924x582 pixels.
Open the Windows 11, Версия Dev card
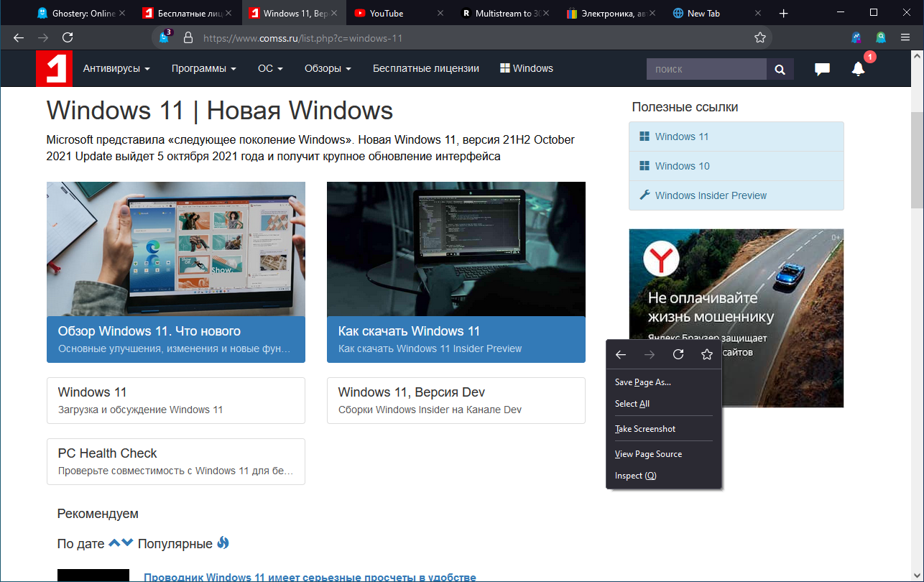pos(456,400)
